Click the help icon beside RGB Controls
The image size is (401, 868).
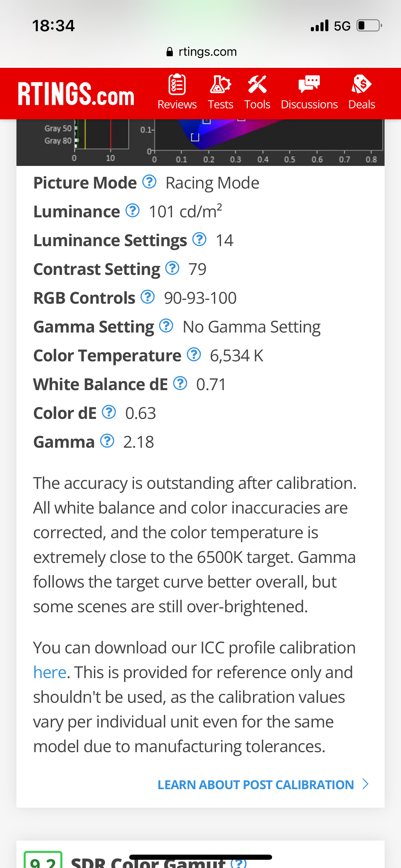point(148,297)
